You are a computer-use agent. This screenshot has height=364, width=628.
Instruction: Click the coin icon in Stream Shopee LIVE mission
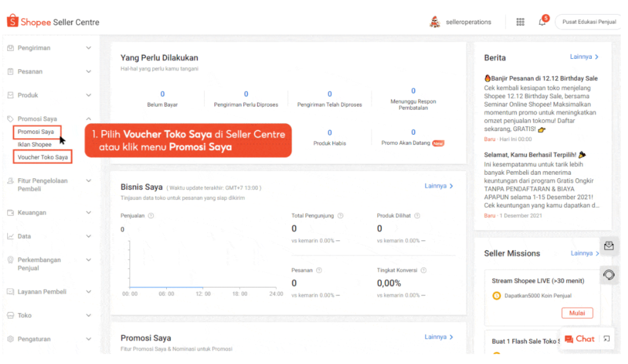click(x=496, y=295)
